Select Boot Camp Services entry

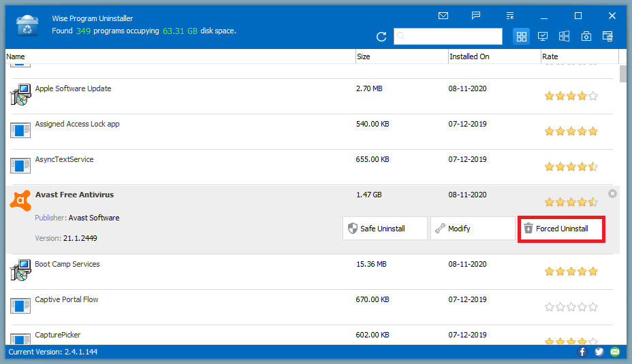pos(313,271)
